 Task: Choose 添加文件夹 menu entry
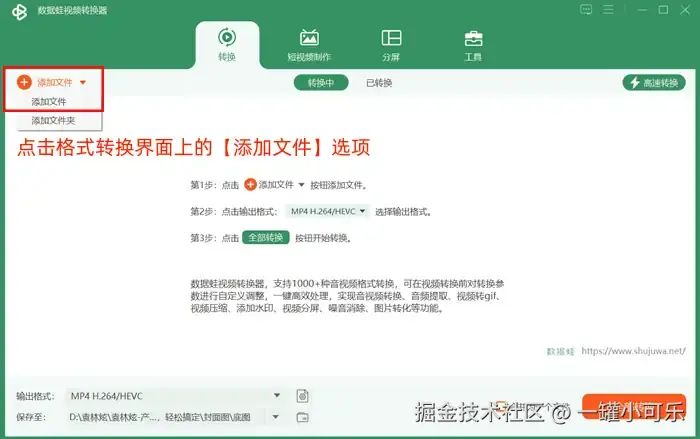53,121
